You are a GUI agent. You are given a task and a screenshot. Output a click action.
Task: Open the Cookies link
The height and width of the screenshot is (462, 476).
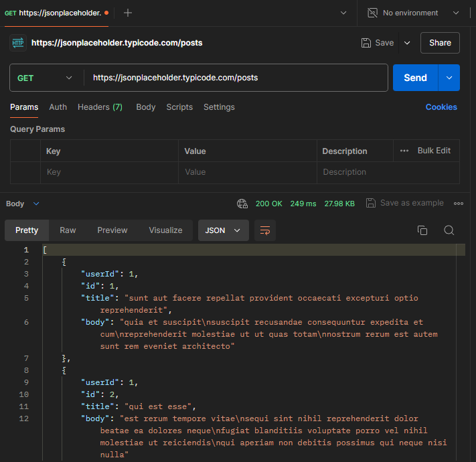pos(441,107)
